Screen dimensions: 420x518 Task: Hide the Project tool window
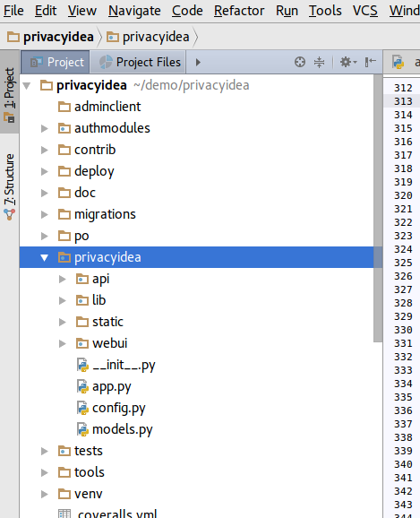(371, 62)
